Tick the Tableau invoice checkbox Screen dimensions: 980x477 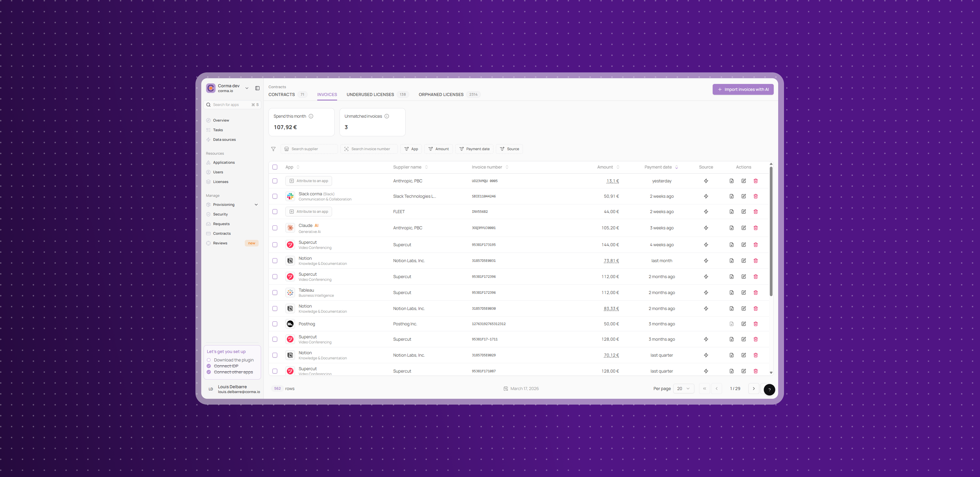275,293
